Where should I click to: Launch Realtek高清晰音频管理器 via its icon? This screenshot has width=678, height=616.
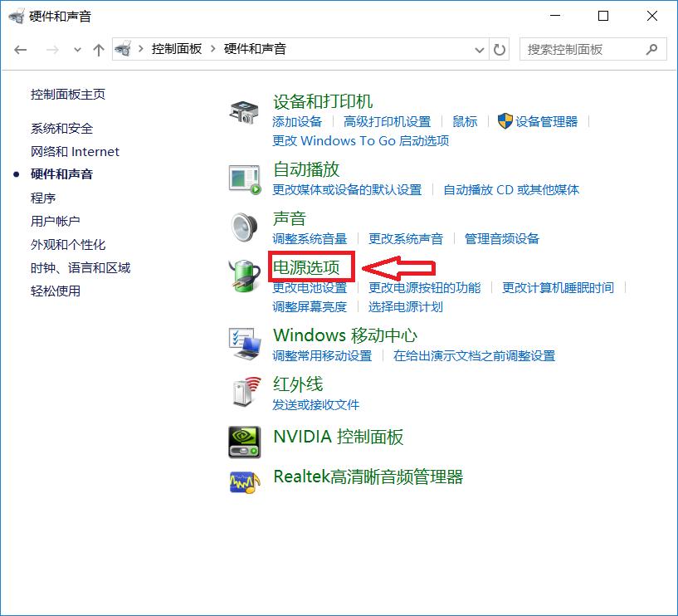click(x=244, y=482)
